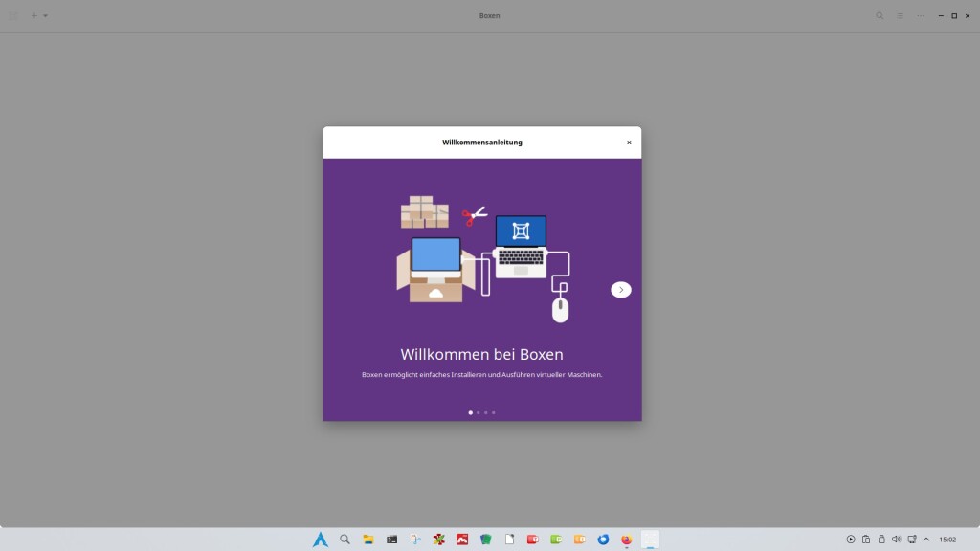Viewport: 980px width, 551px height.
Task: Click the welcome illustration with laptop
Action: click(x=483, y=259)
